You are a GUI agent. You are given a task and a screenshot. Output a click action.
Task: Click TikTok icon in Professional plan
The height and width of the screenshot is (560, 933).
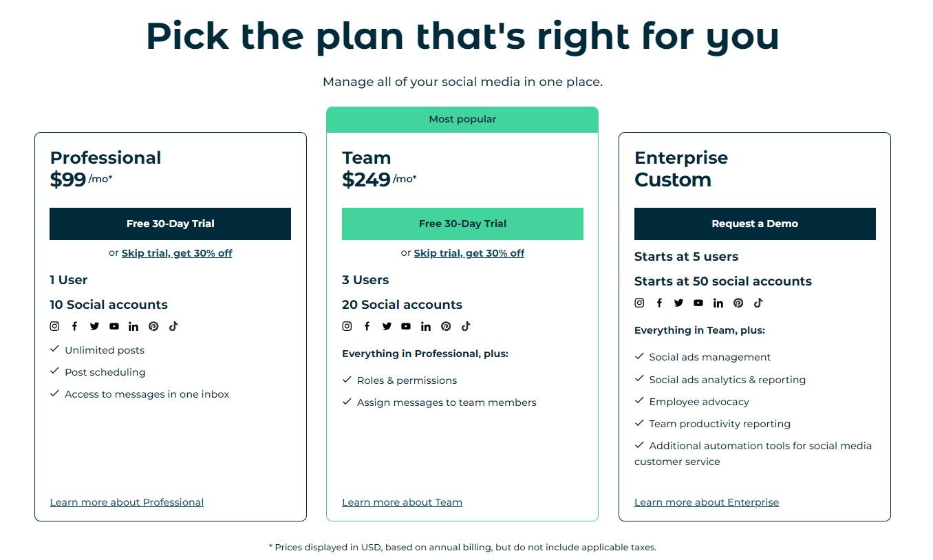(x=173, y=326)
